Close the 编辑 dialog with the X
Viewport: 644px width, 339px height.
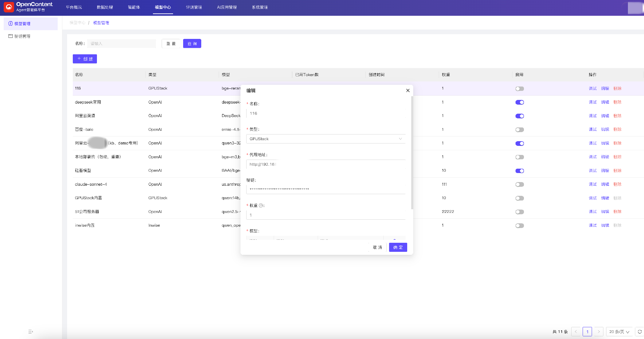coord(408,91)
